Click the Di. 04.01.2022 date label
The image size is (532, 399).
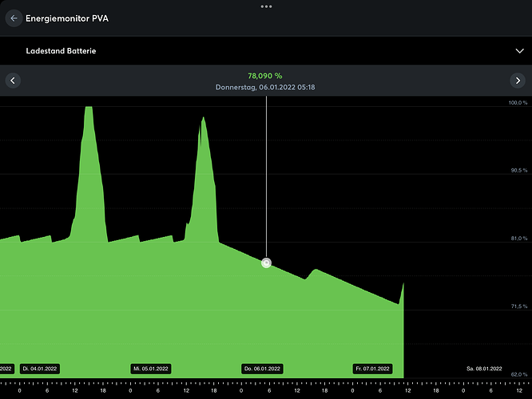pyautogui.click(x=40, y=369)
